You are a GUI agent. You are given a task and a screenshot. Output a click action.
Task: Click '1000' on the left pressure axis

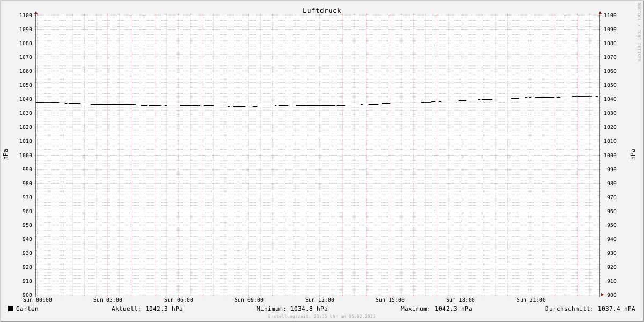coord(26,156)
